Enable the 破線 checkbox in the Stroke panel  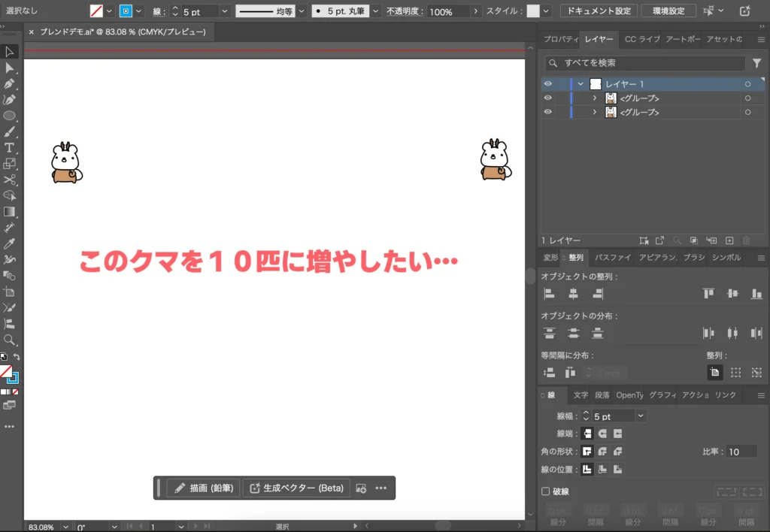point(544,491)
